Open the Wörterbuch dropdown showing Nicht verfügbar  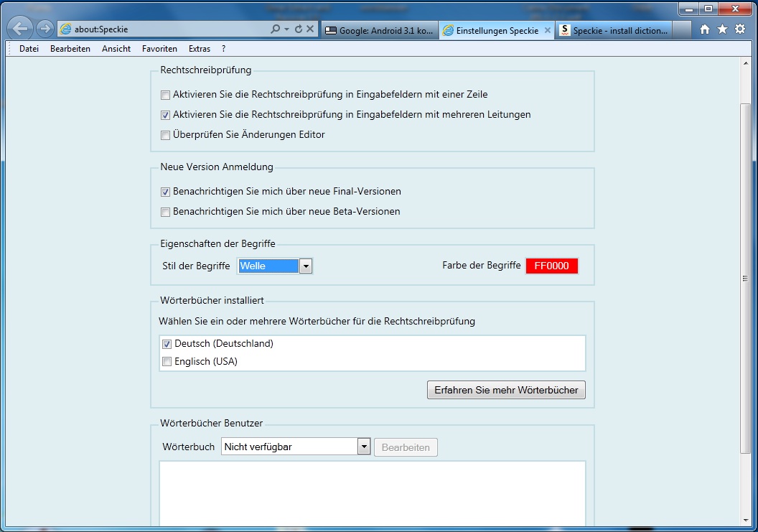(364, 447)
